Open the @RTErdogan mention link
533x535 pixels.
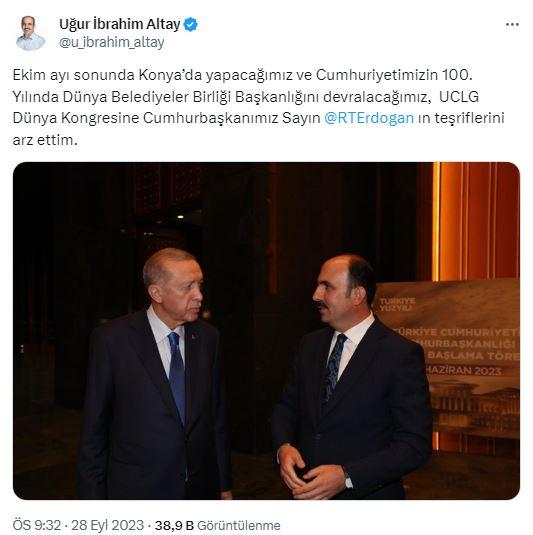369,118
